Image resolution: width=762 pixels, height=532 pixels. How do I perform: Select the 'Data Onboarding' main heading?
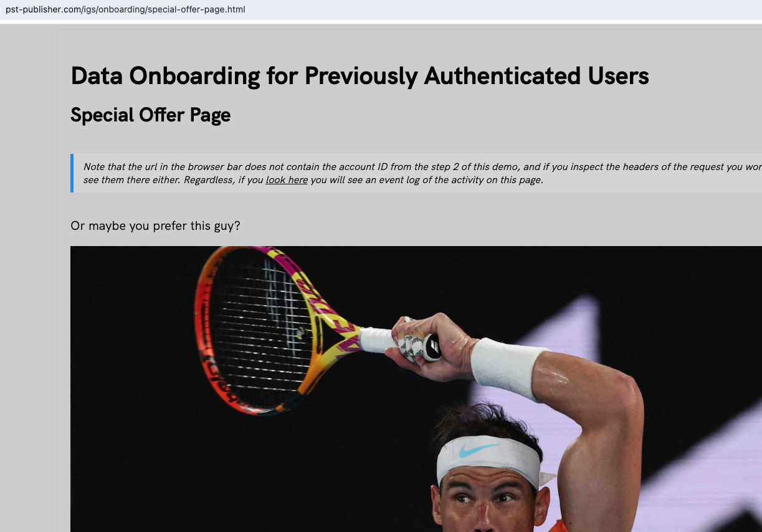360,76
